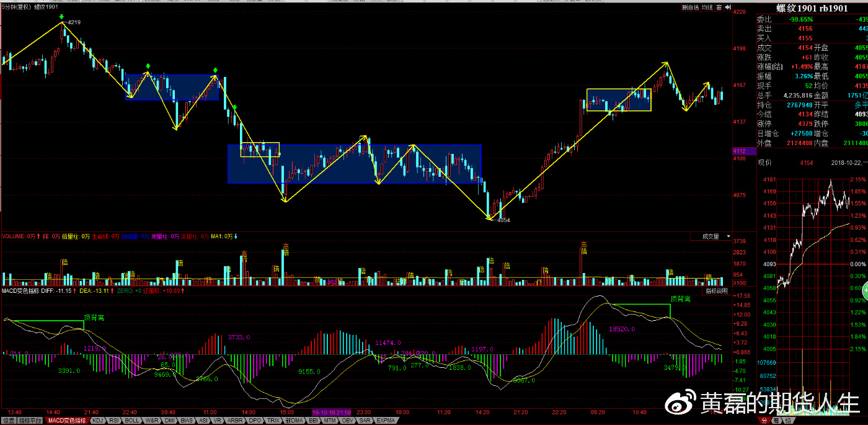The height and width of the screenshot is (425, 868).
Task: Switch to the ASI indicator tab
Action: [203, 420]
